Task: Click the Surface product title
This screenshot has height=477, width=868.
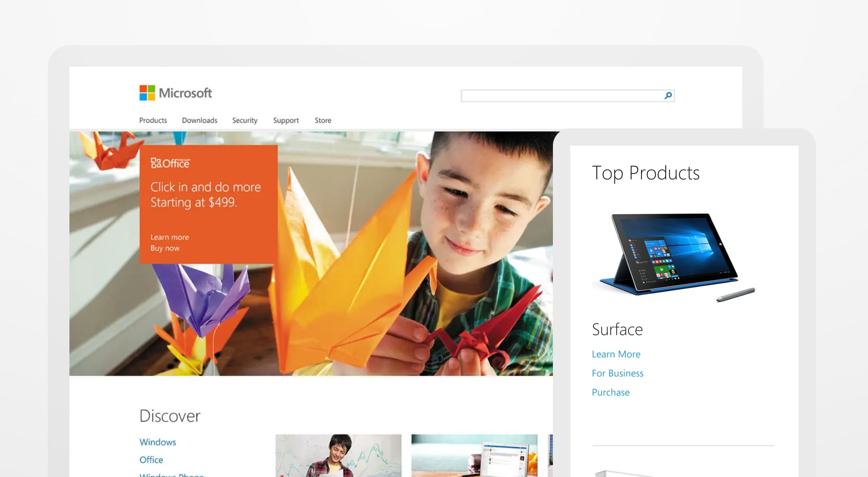Action: 617,329
